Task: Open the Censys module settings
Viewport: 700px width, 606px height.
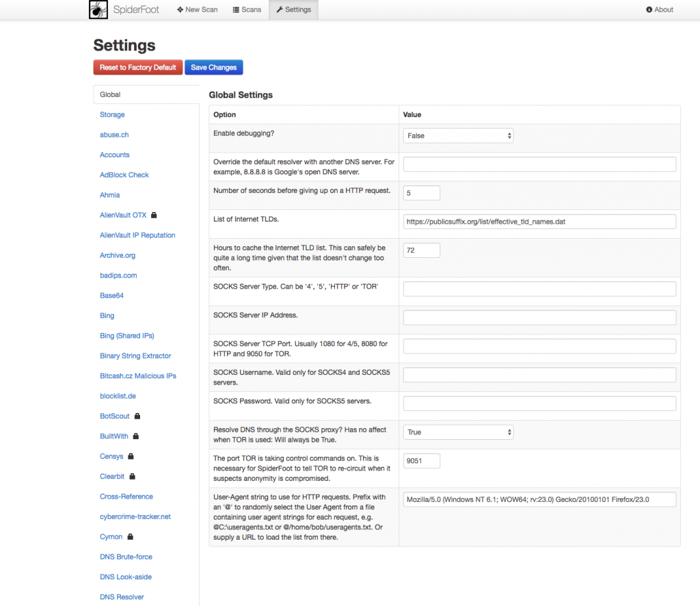Action: (111, 456)
